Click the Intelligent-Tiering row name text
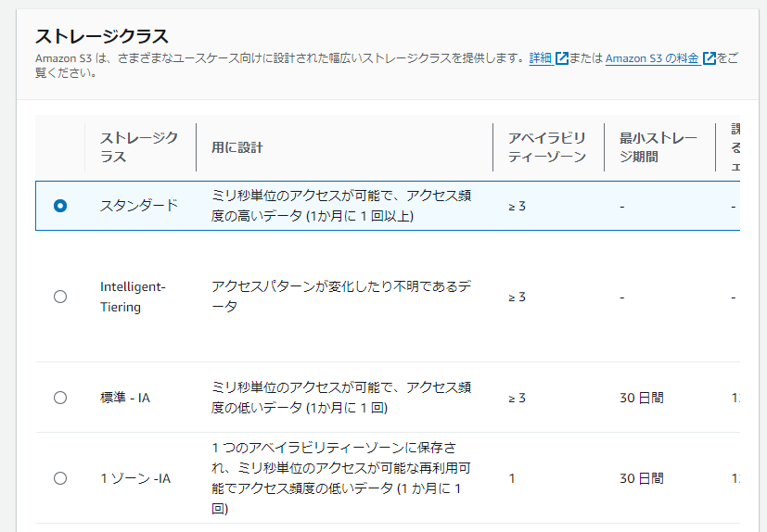The height and width of the screenshot is (532, 767). click(x=133, y=297)
